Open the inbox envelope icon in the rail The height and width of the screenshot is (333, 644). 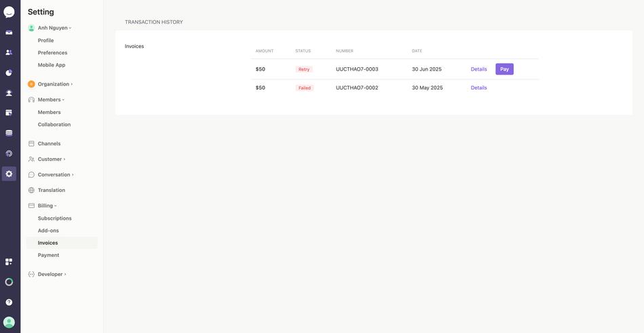click(x=9, y=33)
